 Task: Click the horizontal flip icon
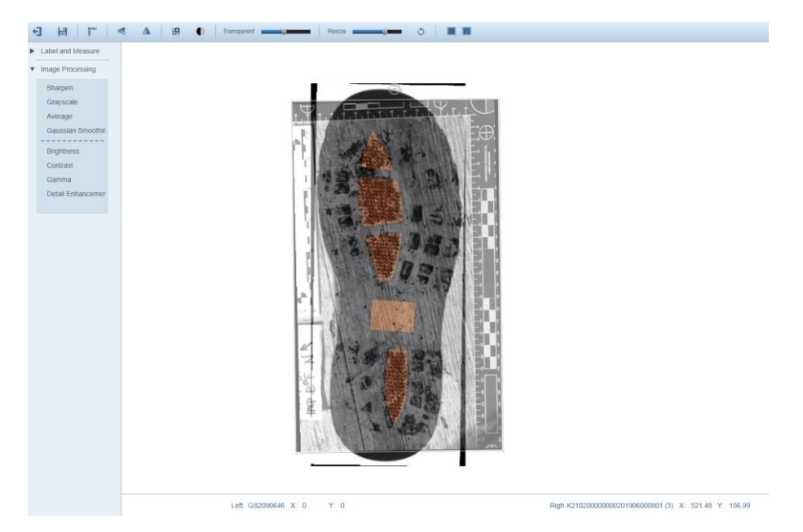(x=121, y=32)
